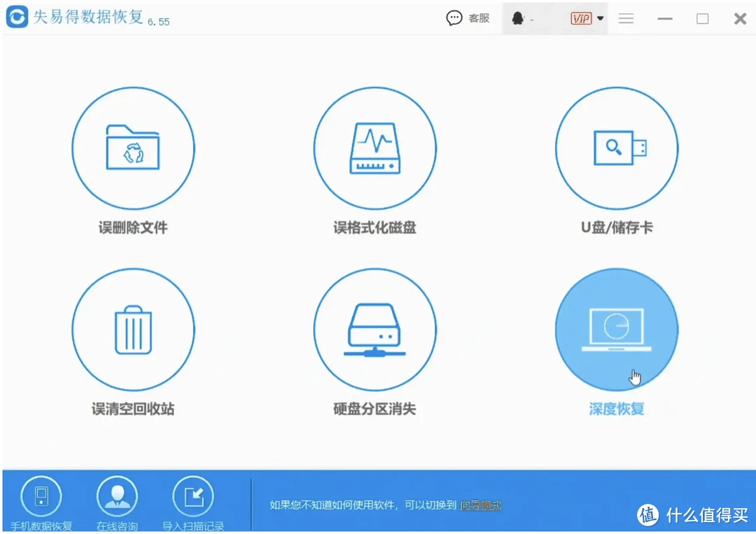
Task: Click the 误删除文件 label text
Action: [133, 227]
